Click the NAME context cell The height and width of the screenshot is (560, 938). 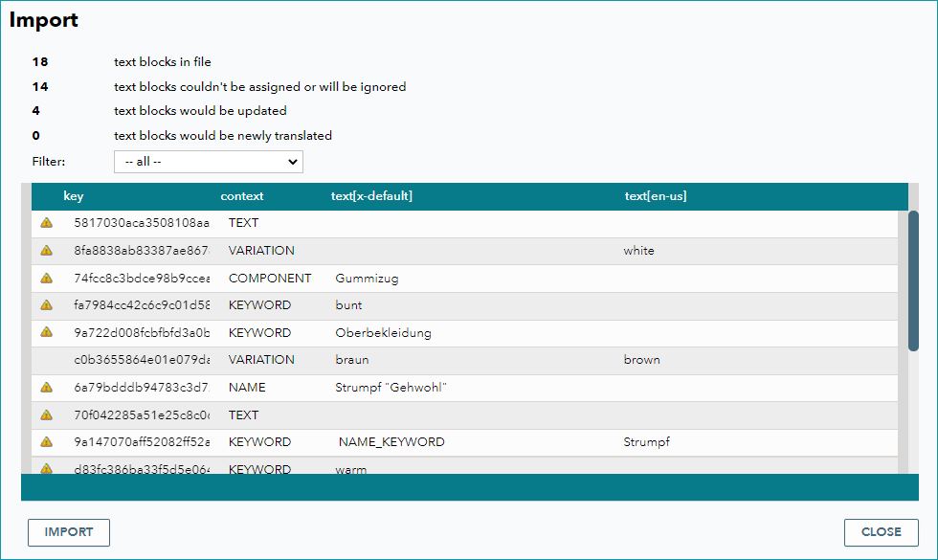(247, 388)
